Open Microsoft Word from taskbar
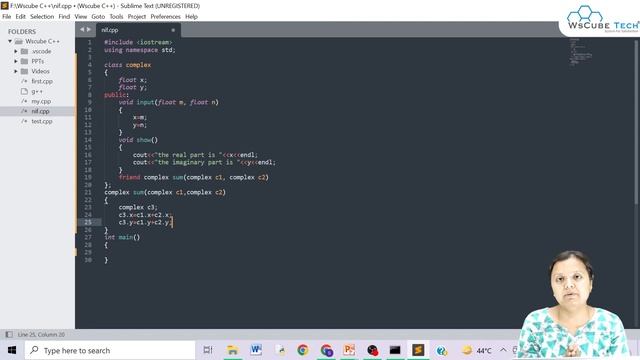Viewport: 640px width, 360px height. [x=256, y=350]
